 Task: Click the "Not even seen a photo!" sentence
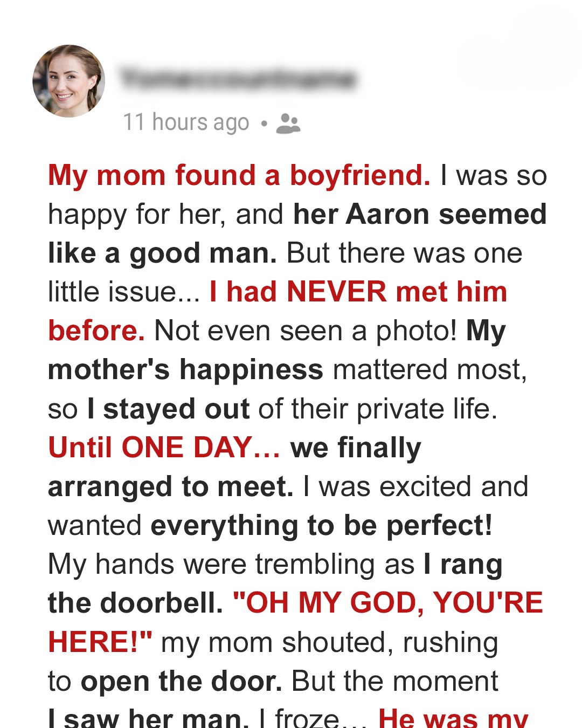click(305, 331)
